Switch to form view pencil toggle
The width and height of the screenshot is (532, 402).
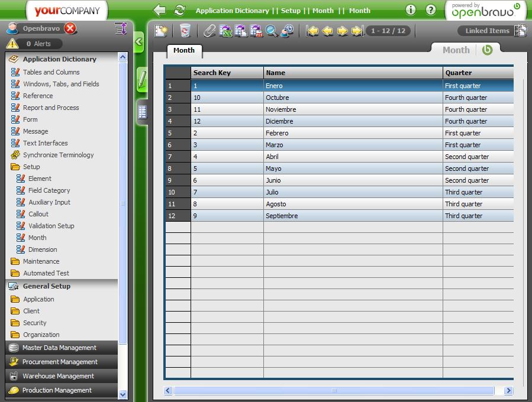pyautogui.click(x=142, y=80)
